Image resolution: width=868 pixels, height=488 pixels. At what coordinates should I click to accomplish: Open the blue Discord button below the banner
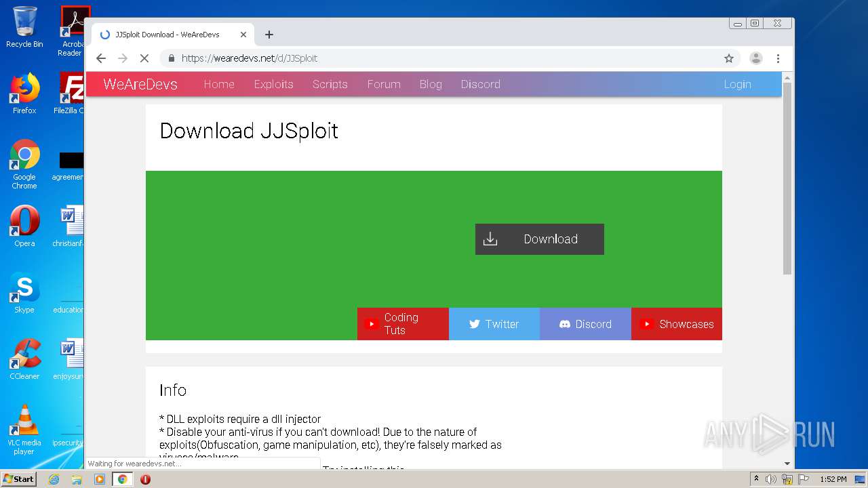pos(585,324)
